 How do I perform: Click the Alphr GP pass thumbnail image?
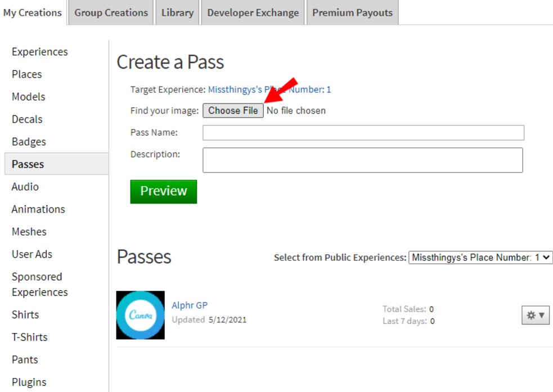pyautogui.click(x=140, y=315)
